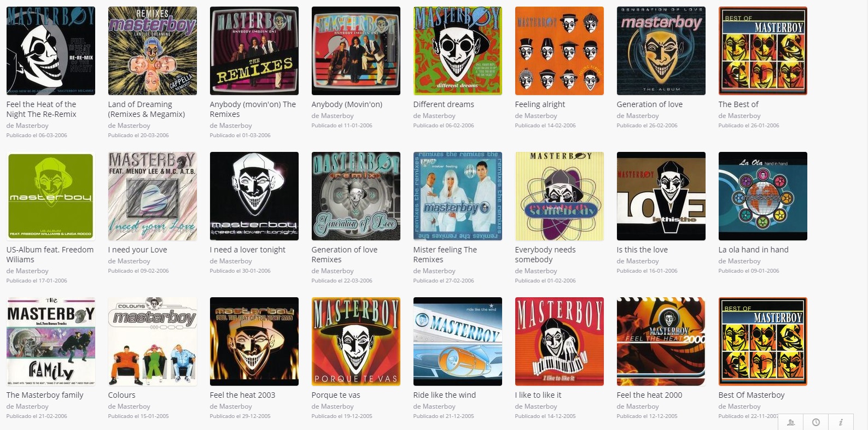Open the La ola hand in hand cover
Image resolution: width=868 pixels, height=430 pixels.
click(763, 196)
